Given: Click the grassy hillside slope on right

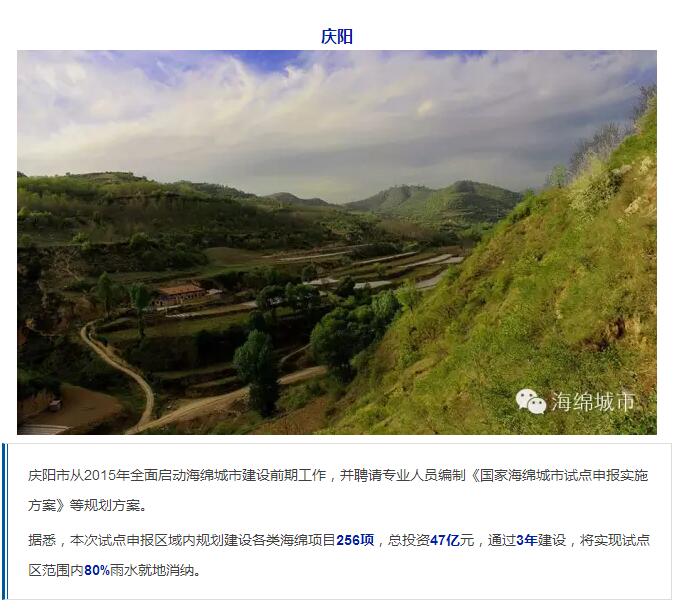Looking at the screenshot, I should pyautogui.click(x=538, y=301).
